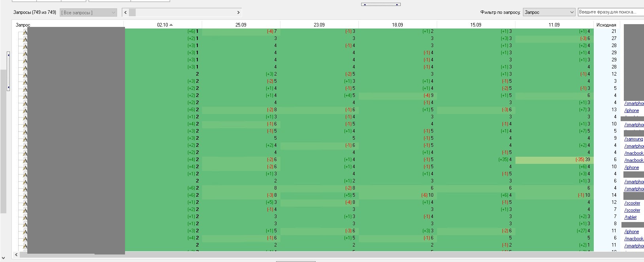Click left arrow of the bottom horizontal scrollbar
The height and width of the screenshot is (262, 644).
tap(16, 255)
